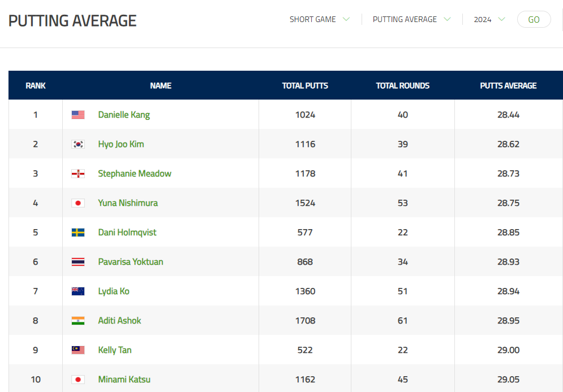
Task: Open Yuna Nishimura's player page
Action: coord(128,203)
